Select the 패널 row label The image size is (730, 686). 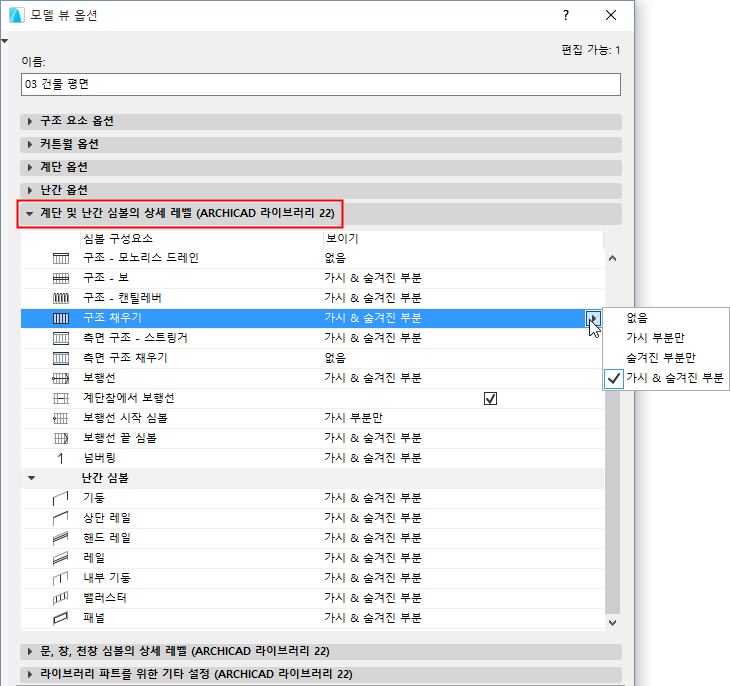[94, 618]
